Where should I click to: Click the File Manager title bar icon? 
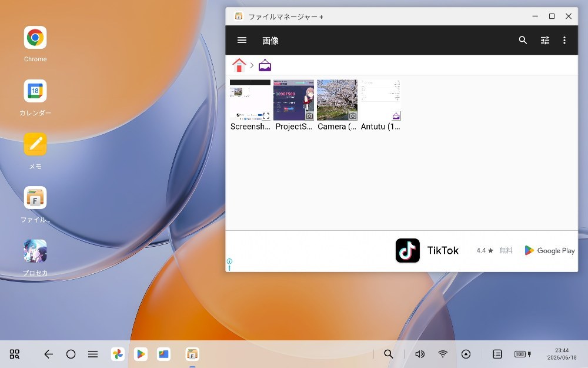point(239,16)
